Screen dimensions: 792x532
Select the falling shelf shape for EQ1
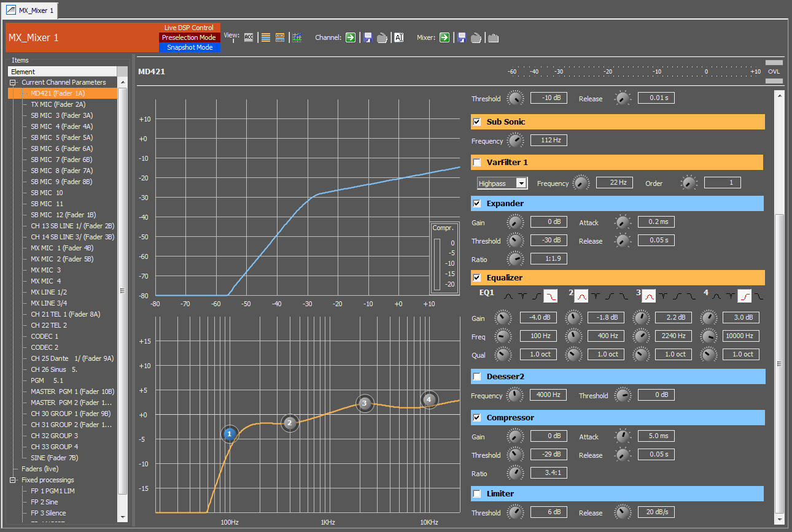(x=550, y=296)
